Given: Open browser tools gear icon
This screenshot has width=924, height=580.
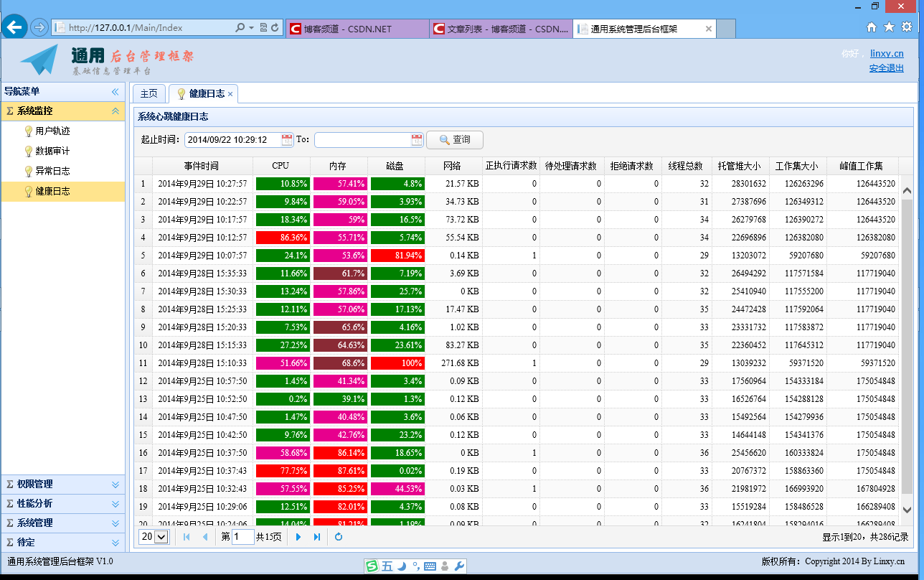Looking at the screenshot, I should (x=907, y=27).
